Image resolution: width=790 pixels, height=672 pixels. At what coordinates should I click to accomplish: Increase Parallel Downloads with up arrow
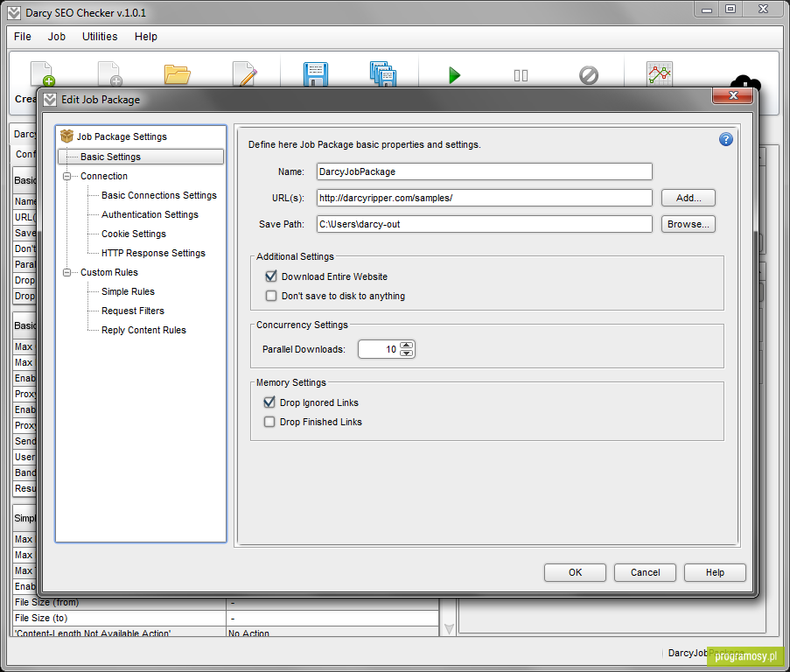click(406, 345)
